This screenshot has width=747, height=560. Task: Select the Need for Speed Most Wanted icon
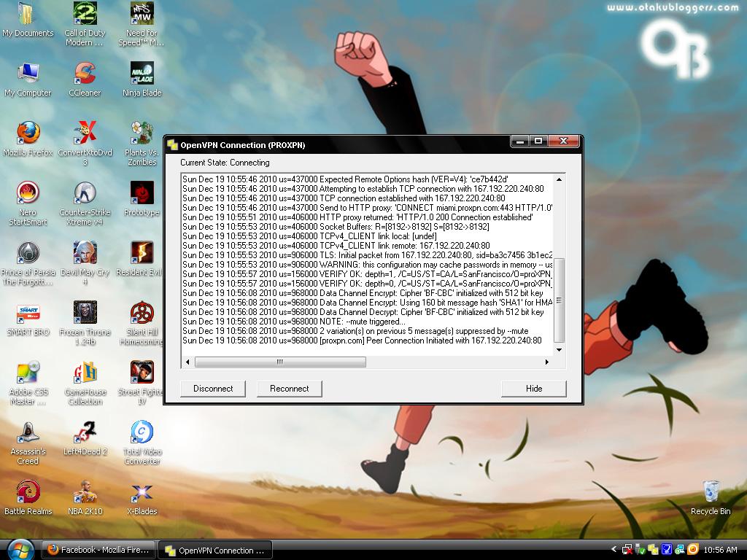(x=142, y=23)
